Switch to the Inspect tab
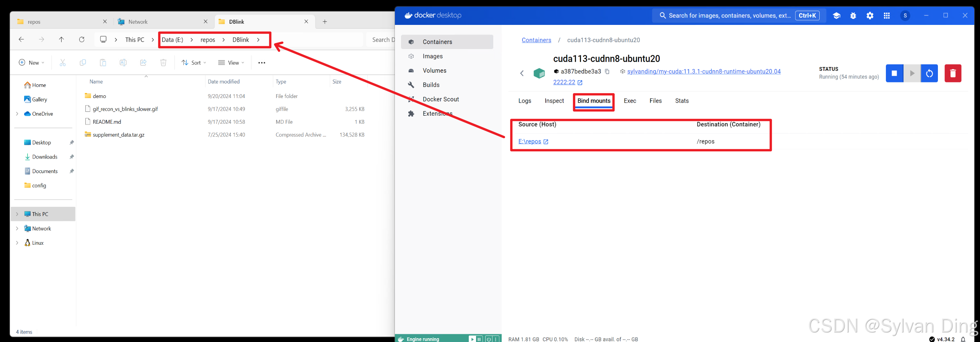 [x=554, y=101]
